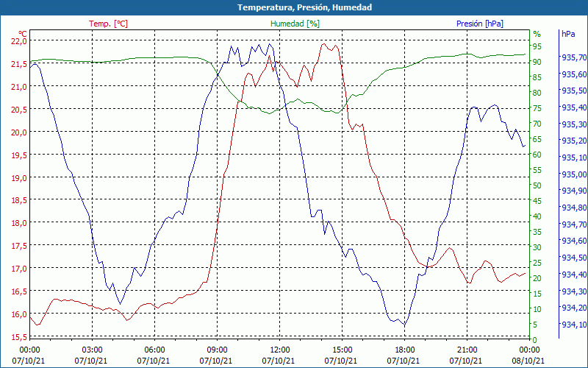
Task: Click the time axis label '18:00'
Action: (x=405, y=350)
